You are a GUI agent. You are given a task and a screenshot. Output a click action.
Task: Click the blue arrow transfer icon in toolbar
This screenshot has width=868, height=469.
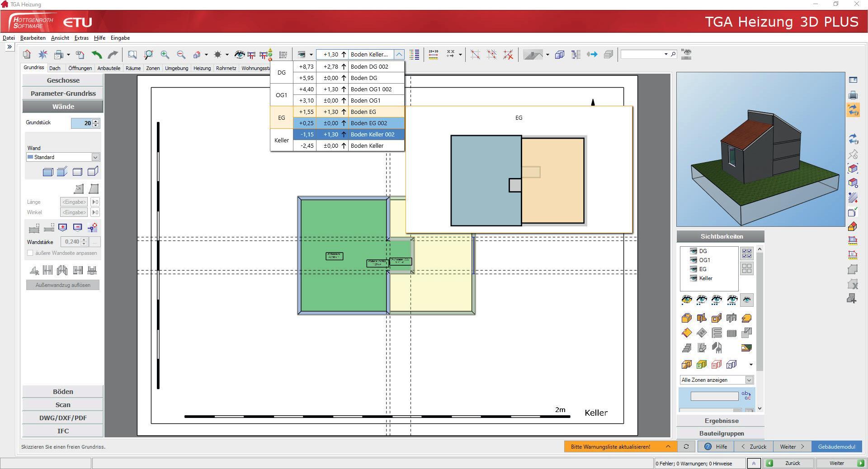point(592,55)
